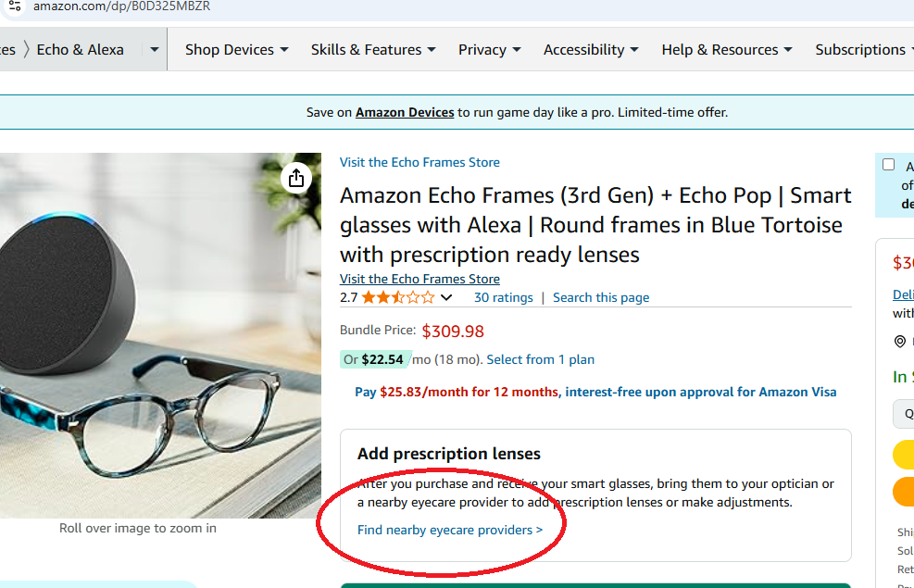Open the Skills & Features menu
Image resolution: width=914 pixels, height=588 pixels.
pyautogui.click(x=373, y=49)
